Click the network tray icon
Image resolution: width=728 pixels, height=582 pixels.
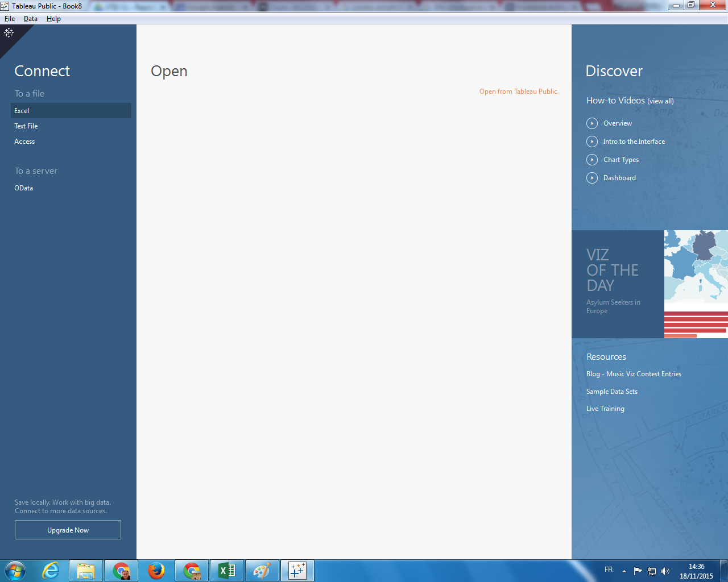pos(652,571)
